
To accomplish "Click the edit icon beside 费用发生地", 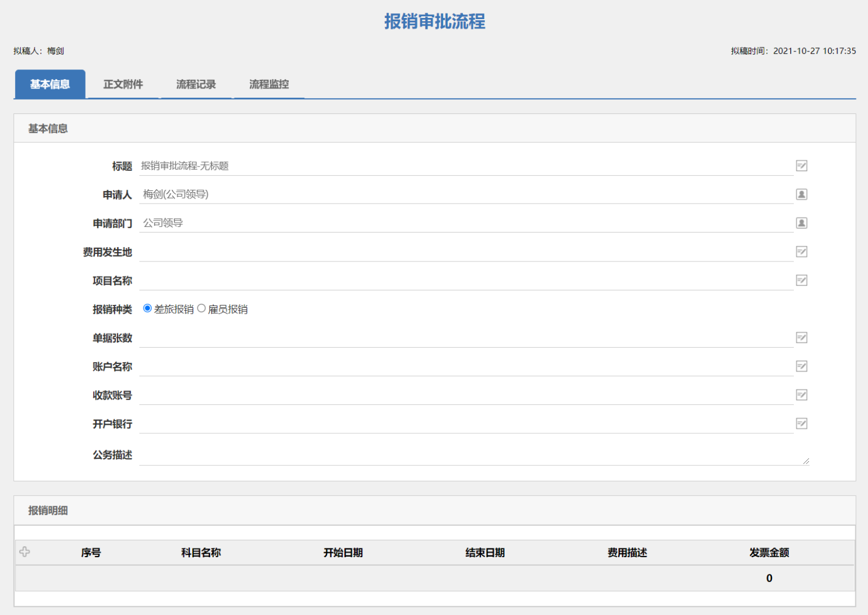I will click(802, 251).
